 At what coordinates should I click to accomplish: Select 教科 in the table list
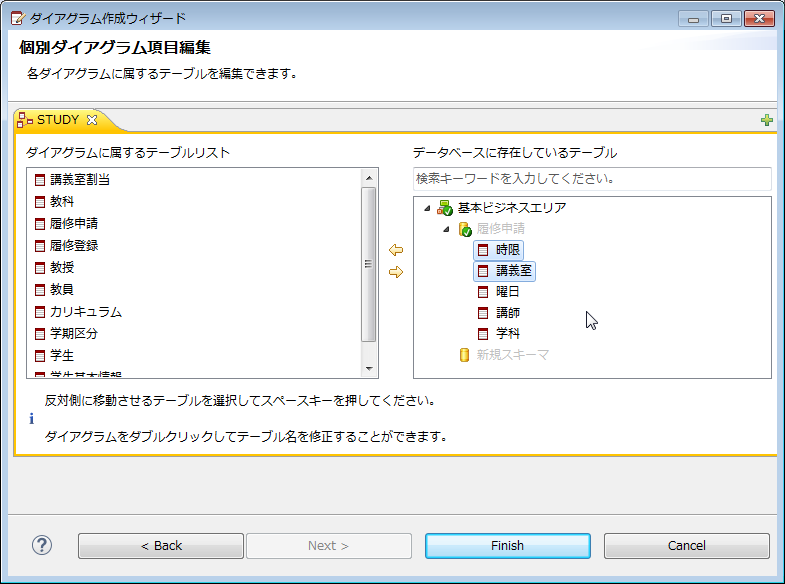pyautogui.click(x=62, y=202)
